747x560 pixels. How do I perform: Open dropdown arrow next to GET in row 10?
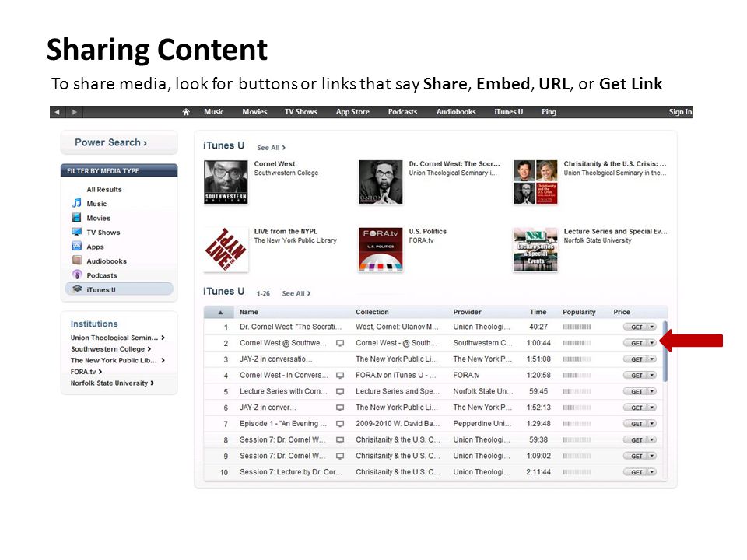[652, 472]
